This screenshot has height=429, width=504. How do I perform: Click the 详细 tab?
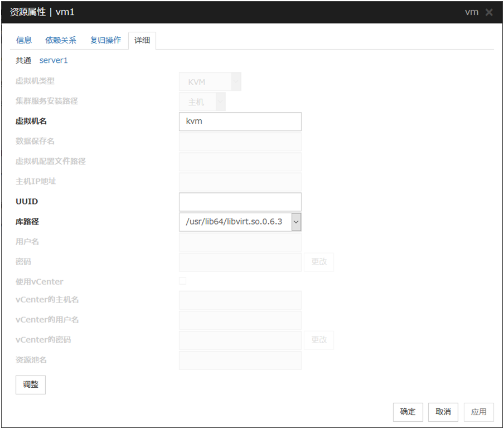[142, 41]
